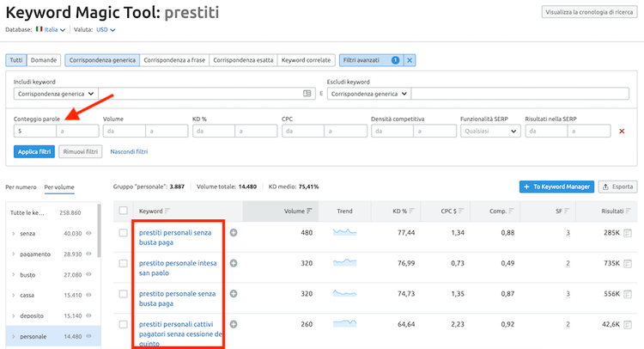Image resolution: width=644 pixels, height=349 pixels.
Task: Sort by KD % column sort icon
Action: point(411,211)
